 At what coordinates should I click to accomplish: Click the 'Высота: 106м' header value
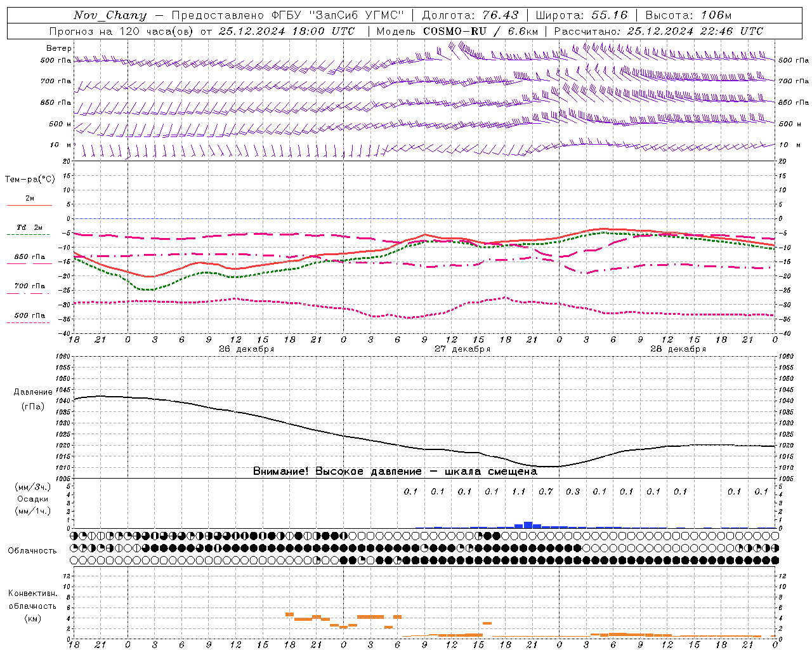click(x=688, y=15)
